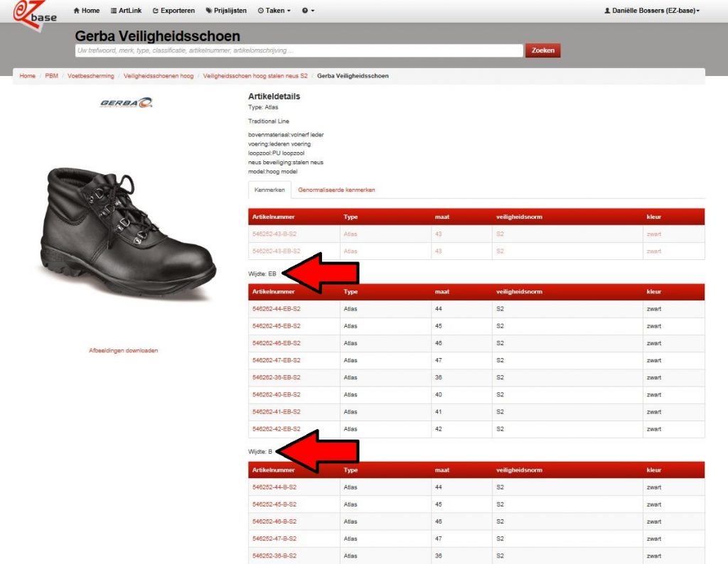Select the Kenmerken tab

coord(269,190)
